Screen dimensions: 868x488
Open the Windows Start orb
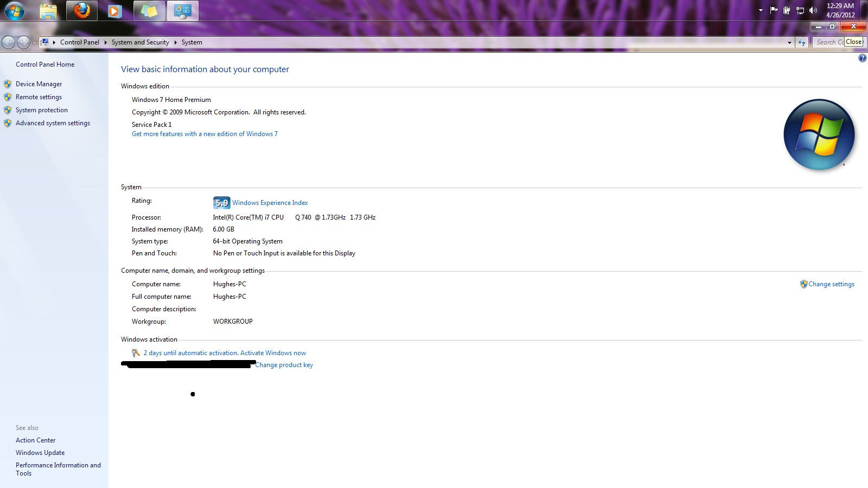click(x=15, y=10)
